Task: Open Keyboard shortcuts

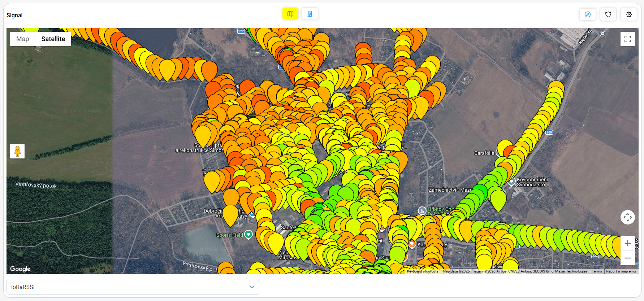Action: tap(423, 271)
